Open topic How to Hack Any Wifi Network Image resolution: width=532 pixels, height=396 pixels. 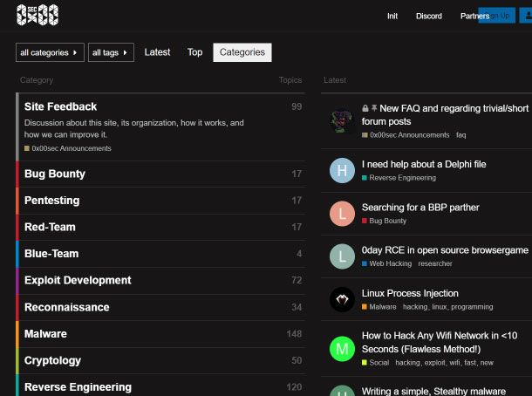point(440,342)
